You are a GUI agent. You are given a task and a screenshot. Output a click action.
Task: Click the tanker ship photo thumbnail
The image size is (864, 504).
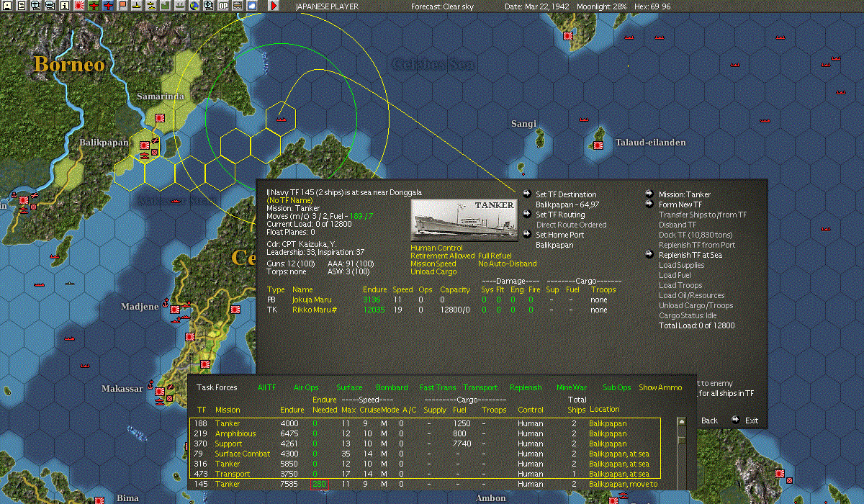[464, 220]
